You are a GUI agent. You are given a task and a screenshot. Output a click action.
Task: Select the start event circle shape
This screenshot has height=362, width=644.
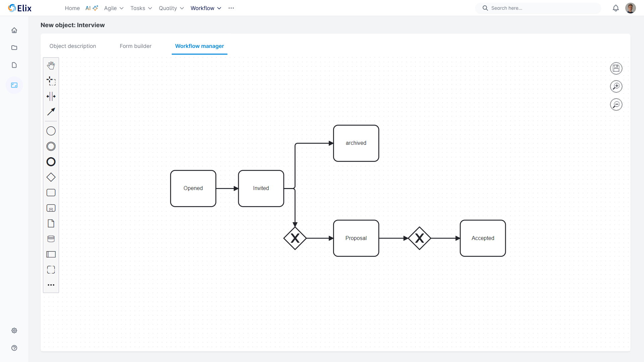click(x=51, y=131)
